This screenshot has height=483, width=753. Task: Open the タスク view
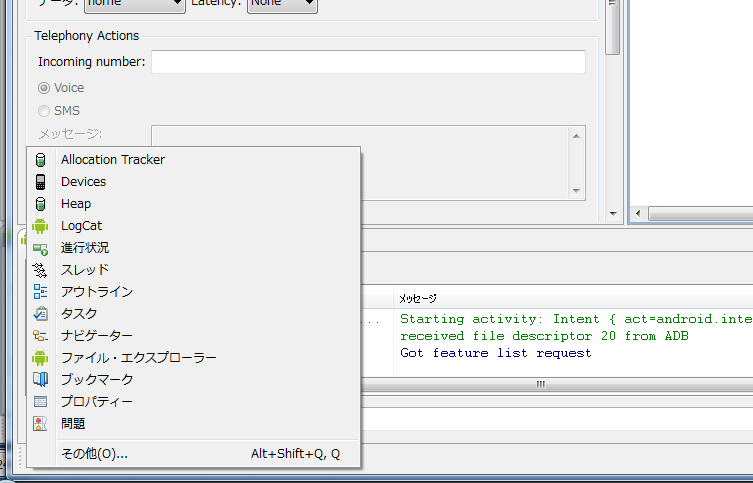pyautogui.click(x=194, y=314)
